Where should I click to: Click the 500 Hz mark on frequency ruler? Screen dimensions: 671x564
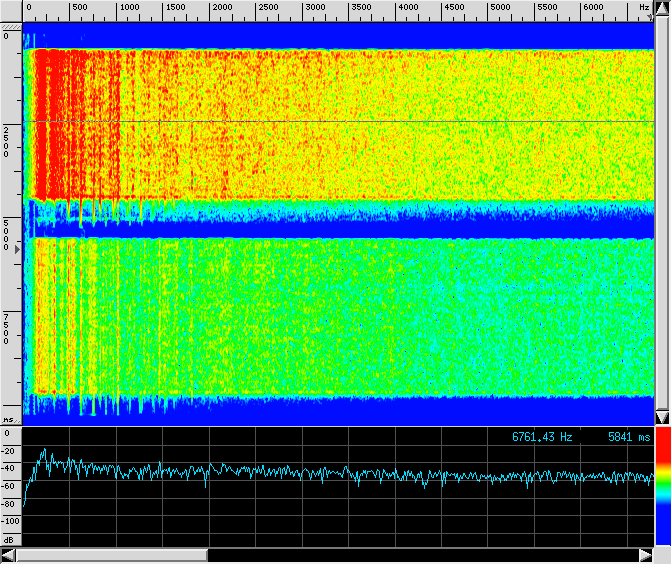80,8
